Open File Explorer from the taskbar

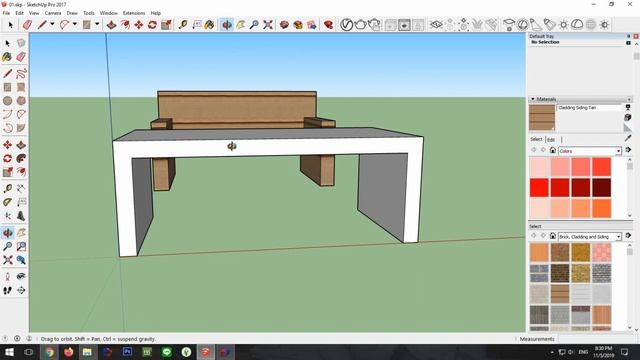[x=87, y=352]
